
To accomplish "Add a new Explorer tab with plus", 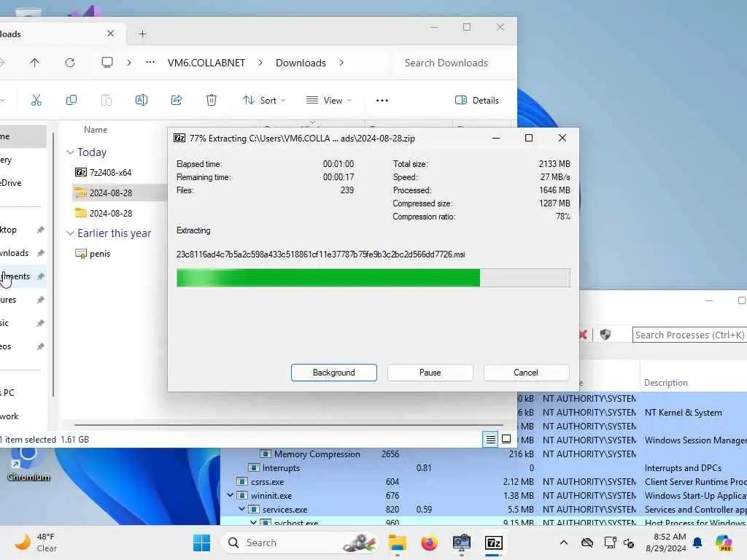I will tap(142, 34).
